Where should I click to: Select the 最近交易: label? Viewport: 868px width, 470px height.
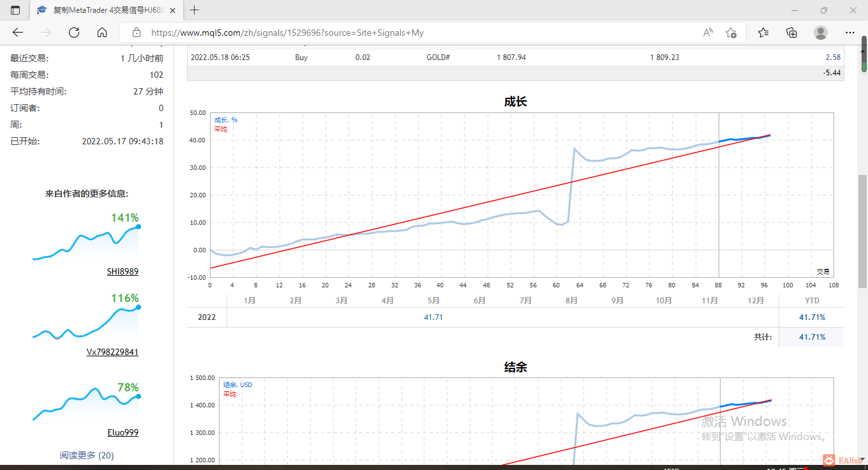29,58
